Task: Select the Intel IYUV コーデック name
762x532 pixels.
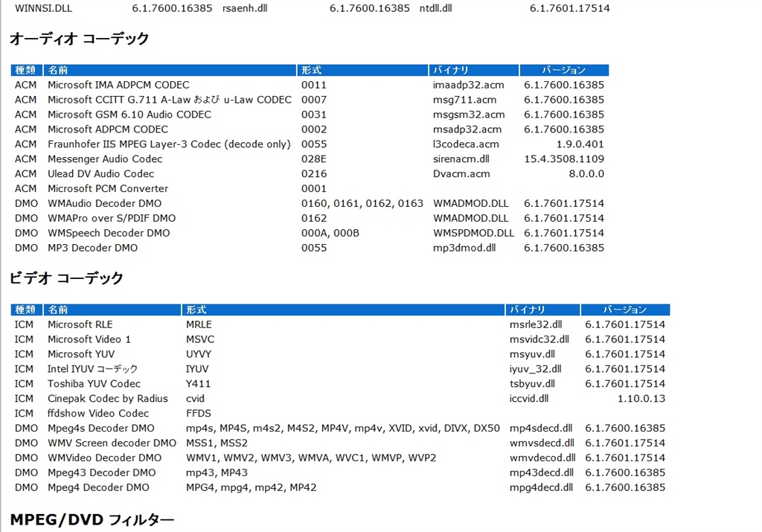Action: point(92,369)
